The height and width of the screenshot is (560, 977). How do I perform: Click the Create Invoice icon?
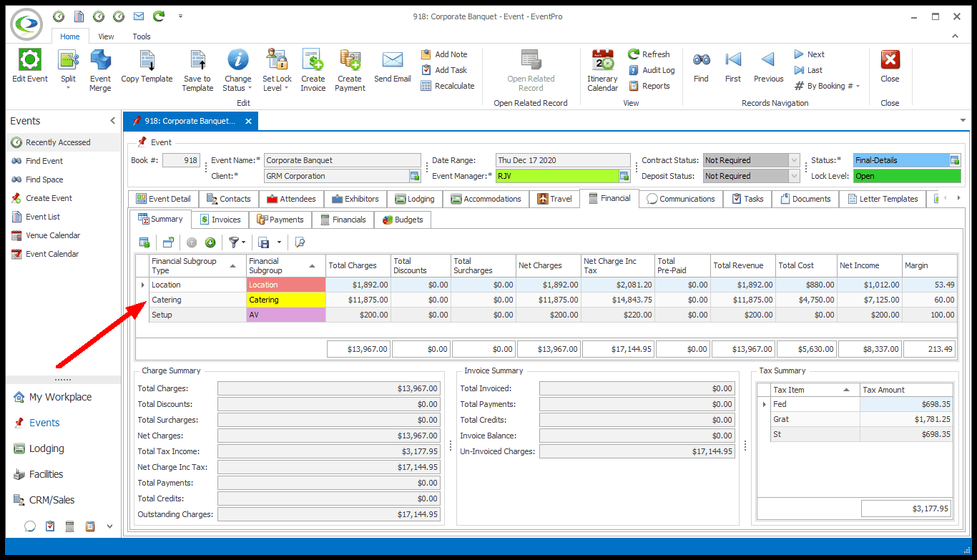pyautogui.click(x=313, y=60)
